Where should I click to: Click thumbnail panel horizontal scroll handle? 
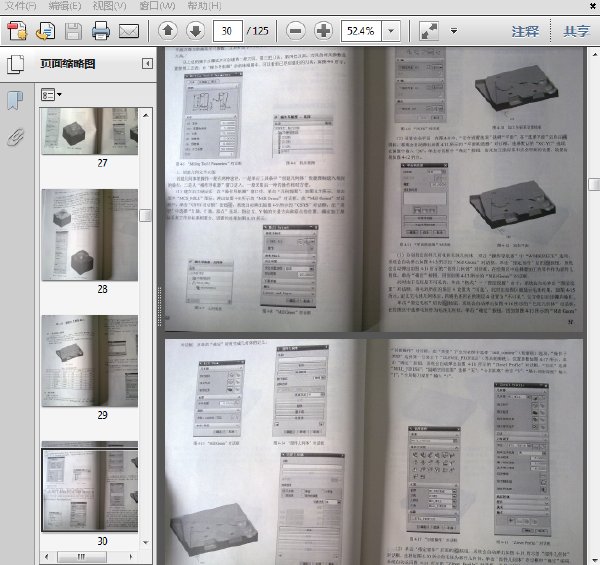[x=82, y=557]
